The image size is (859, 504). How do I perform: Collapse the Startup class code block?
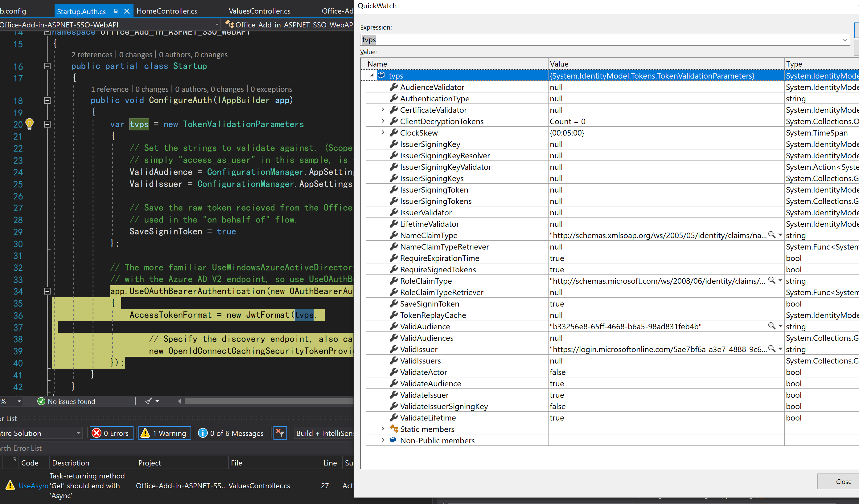47,66
